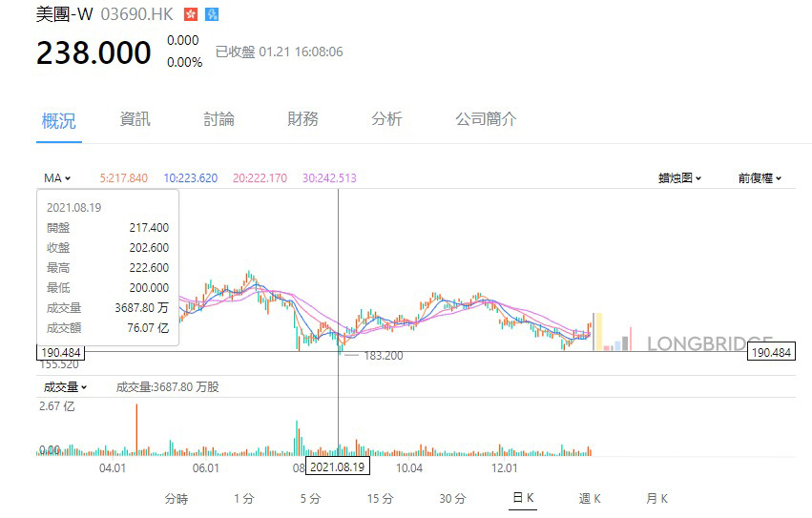
Task: Click the Hong Kong flag market icon
Action: pos(190,14)
